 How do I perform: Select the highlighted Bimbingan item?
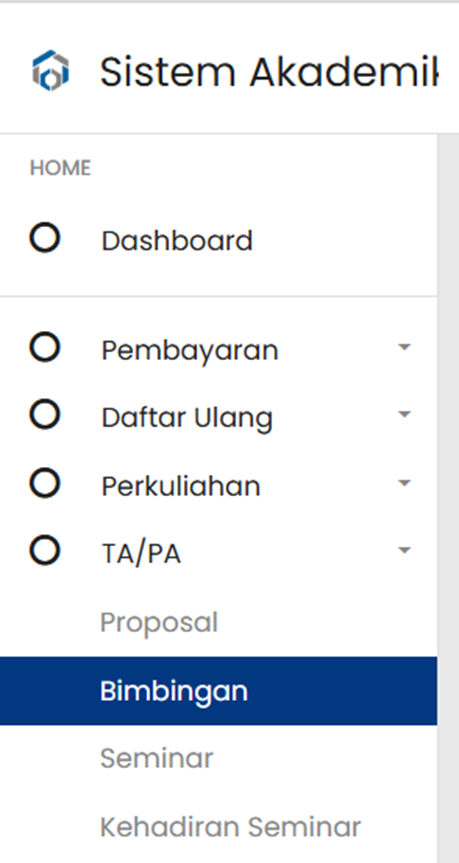pos(218,691)
